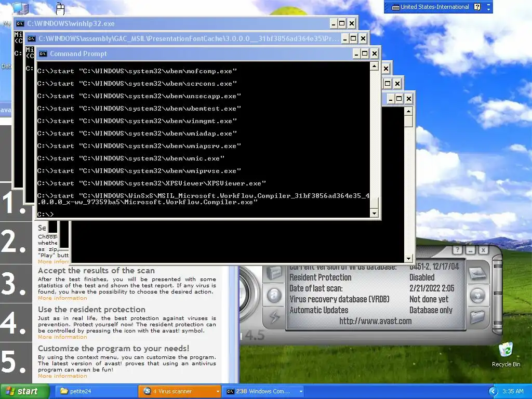Click the Command Prompt scroll up arrow

tap(374, 66)
